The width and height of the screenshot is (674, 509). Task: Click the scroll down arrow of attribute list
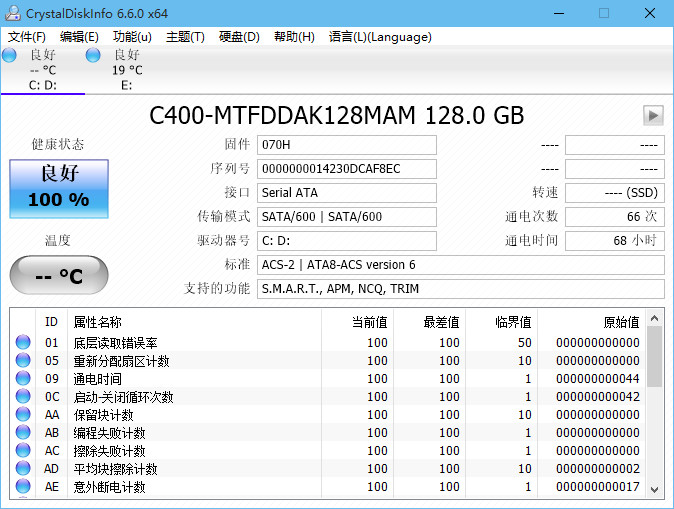655,489
